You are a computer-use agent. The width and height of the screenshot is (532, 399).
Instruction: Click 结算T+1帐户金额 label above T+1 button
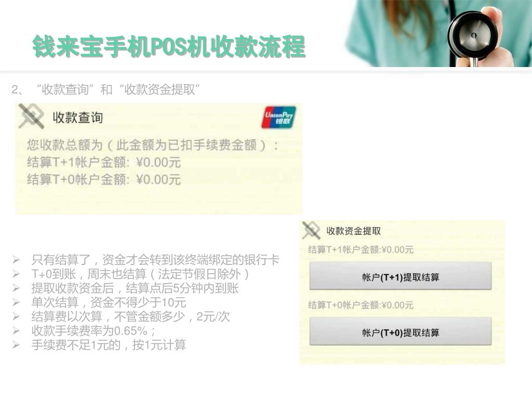point(361,250)
